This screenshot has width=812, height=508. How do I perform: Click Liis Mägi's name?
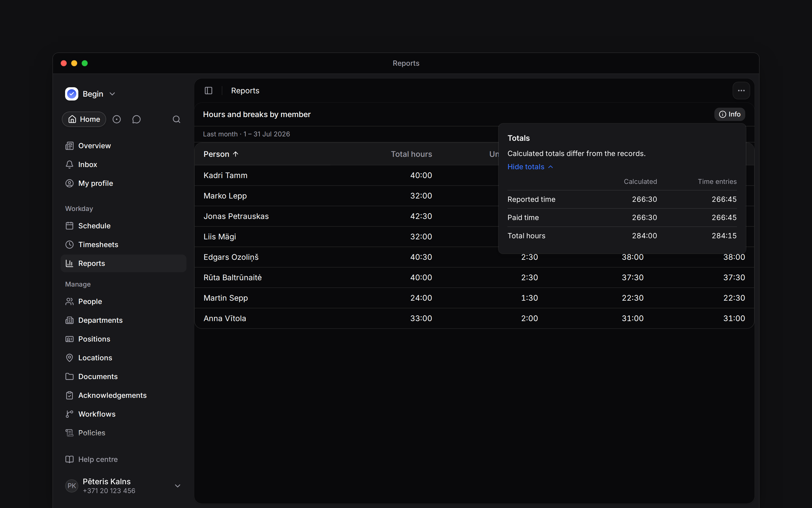[220, 237]
